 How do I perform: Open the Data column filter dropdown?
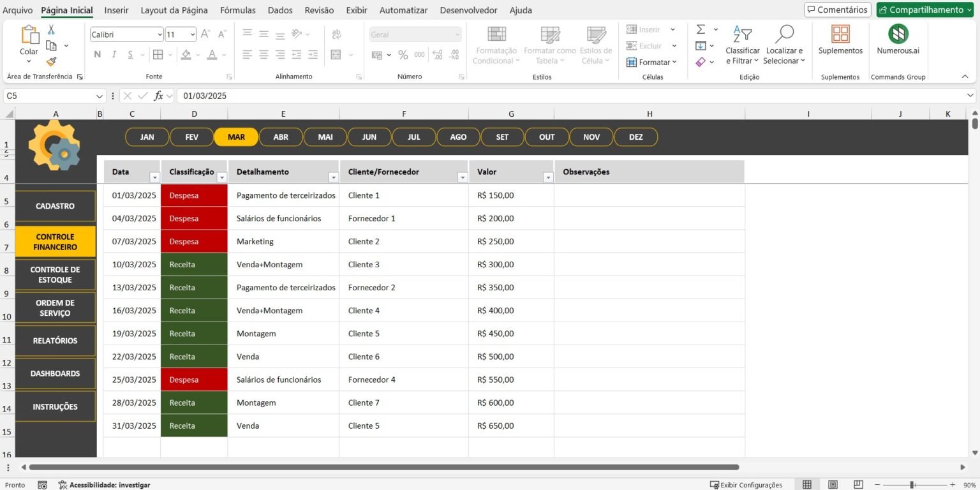[154, 177]
